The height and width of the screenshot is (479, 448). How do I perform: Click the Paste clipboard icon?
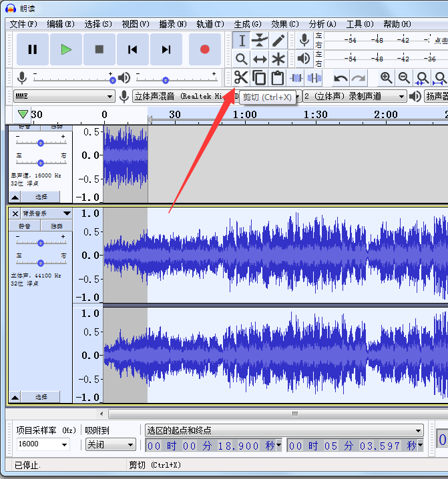point(278,77)
